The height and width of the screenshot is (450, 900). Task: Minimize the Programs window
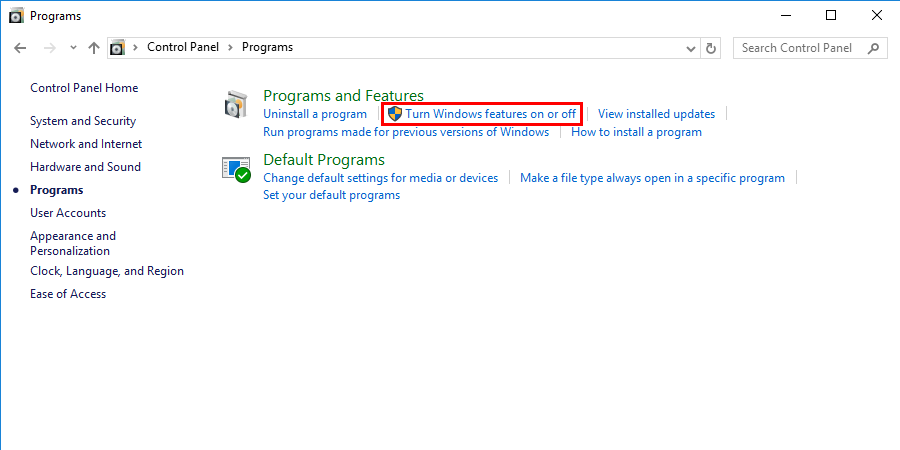pos(785,16)
